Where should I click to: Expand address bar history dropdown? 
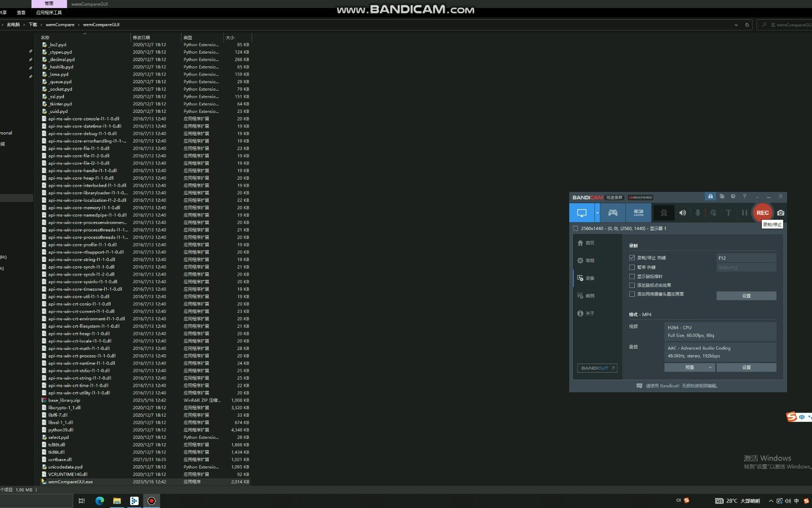(x=736, y=25)
